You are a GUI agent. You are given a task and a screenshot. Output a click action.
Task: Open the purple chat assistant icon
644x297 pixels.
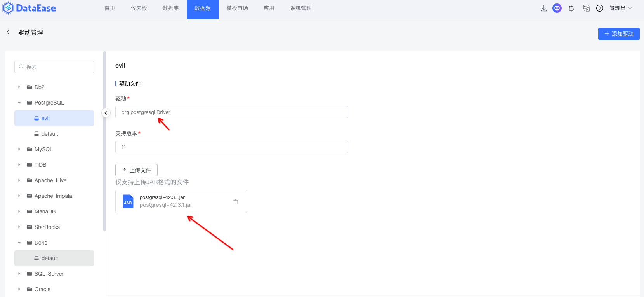[x=557, y=9]
